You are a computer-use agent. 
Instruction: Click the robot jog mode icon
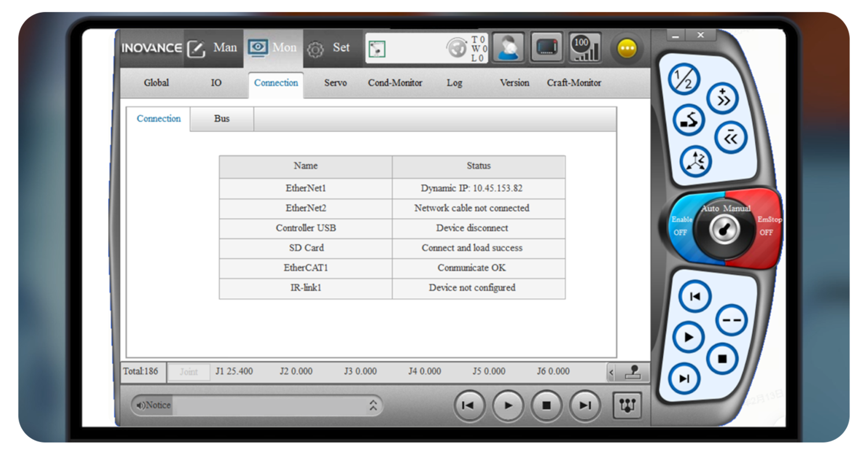click(689, 120)
